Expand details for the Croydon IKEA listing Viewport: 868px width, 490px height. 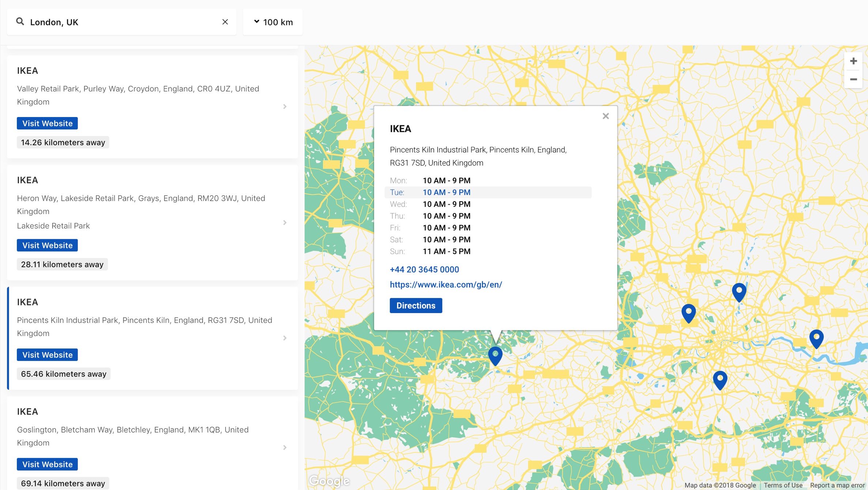tap(285, 106)
